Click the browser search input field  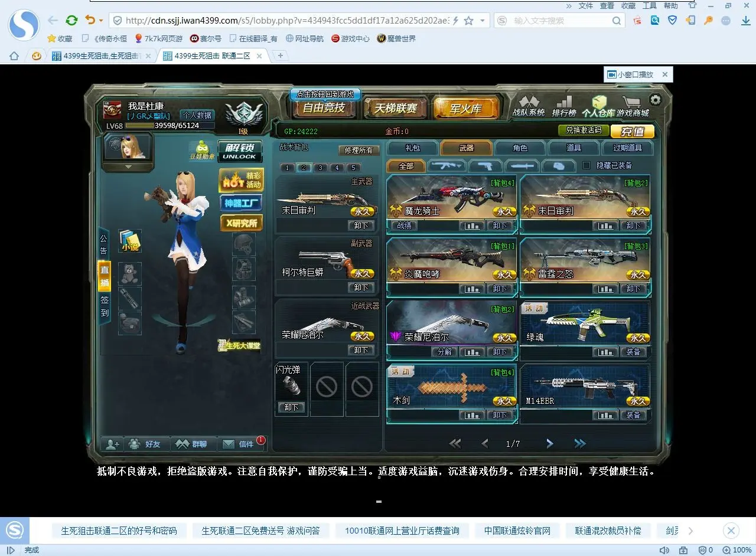pyautogui.click(x=561, y=21)
